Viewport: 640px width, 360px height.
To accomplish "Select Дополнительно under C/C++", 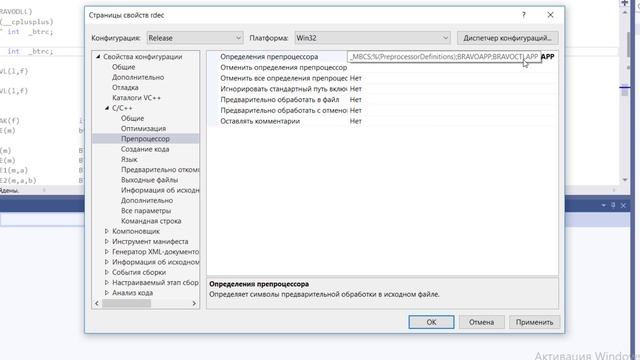I will (147, 200).
